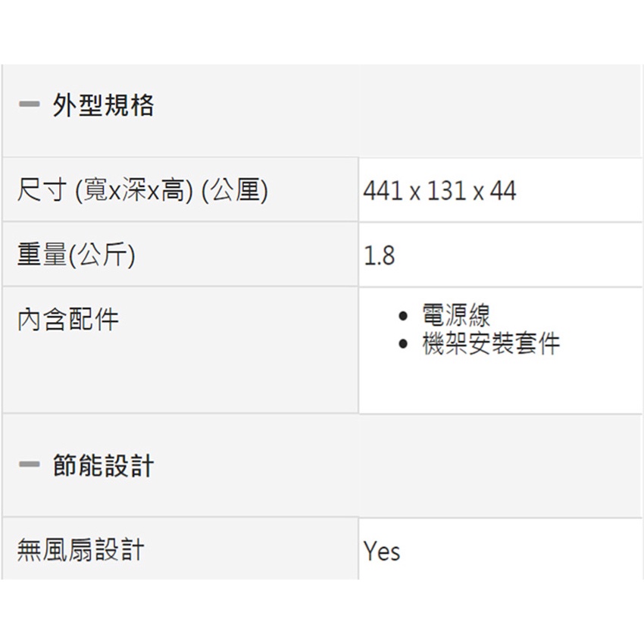Click the depth value 131
Screen dimensions: 644x644
coord(445,191)
